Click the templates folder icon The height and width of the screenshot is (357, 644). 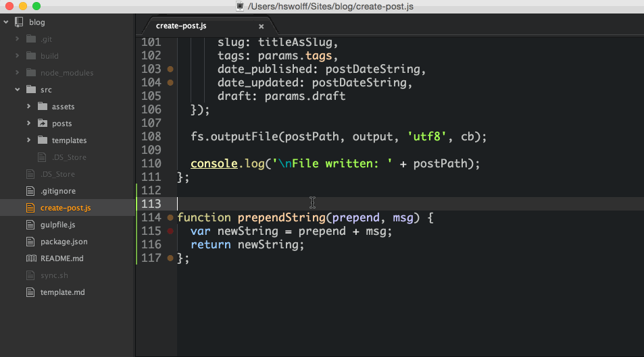43,140
